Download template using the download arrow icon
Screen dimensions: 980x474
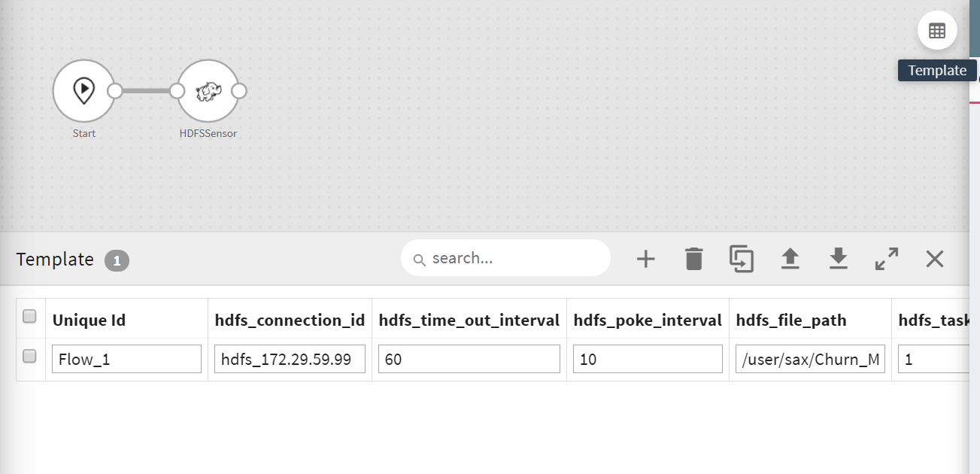tap(838, 260)
